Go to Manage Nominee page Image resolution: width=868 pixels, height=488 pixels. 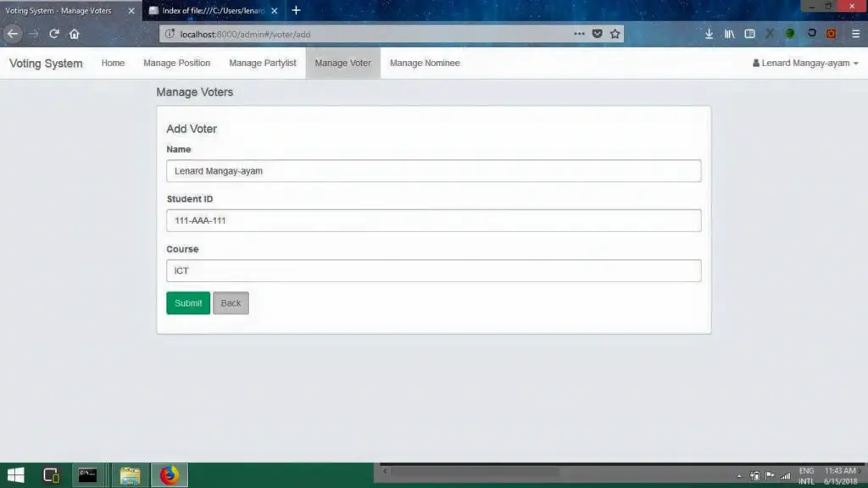click(x=425, y=63)
